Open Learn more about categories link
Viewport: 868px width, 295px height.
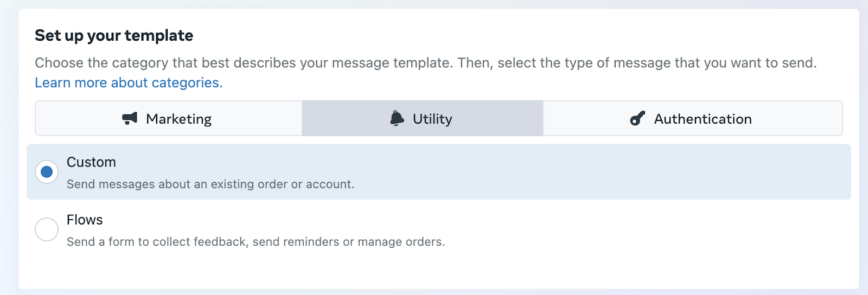(129, 82)
